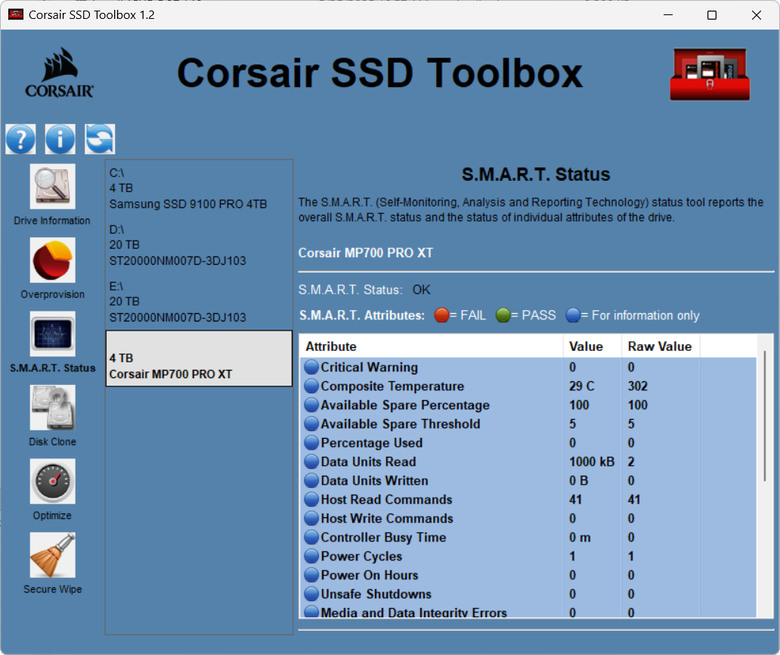Select the Controller Busy Time row
Screen dimensions: 780x655
pyautogui.click(x=528, y=537)
